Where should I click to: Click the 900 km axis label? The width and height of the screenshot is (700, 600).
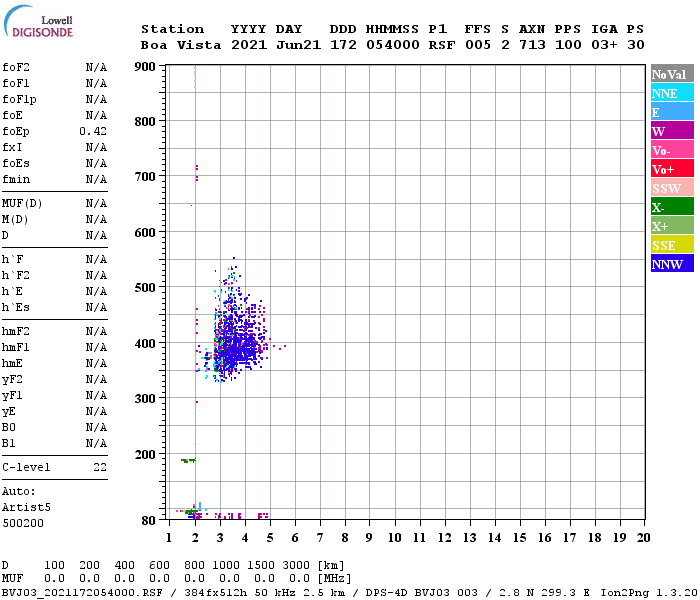[145, 67]
